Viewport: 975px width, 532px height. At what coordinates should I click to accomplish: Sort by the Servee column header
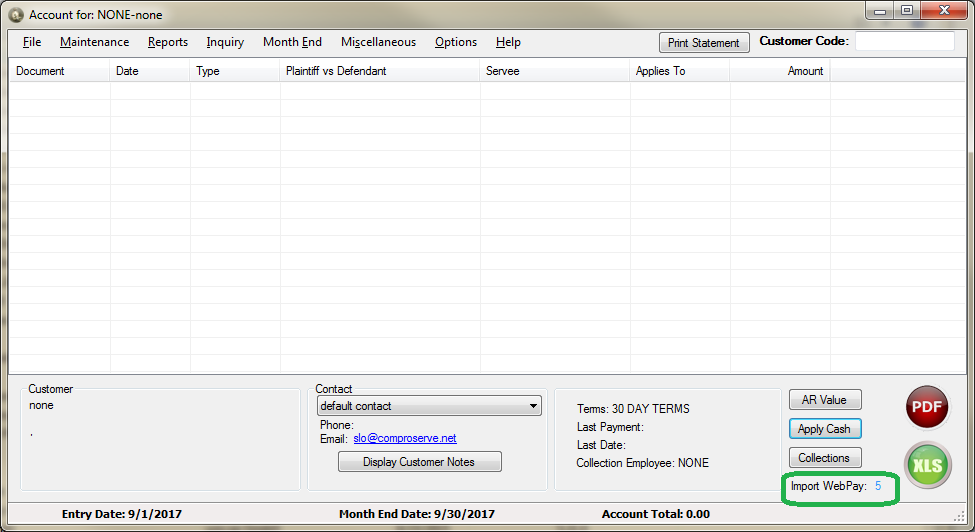[x=555, y=71]
